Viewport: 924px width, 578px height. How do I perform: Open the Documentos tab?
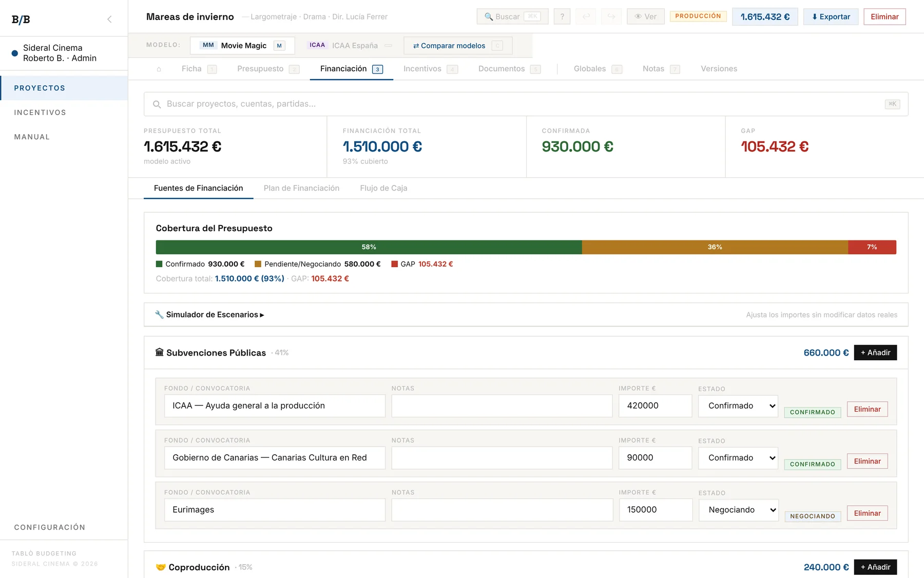509,69
